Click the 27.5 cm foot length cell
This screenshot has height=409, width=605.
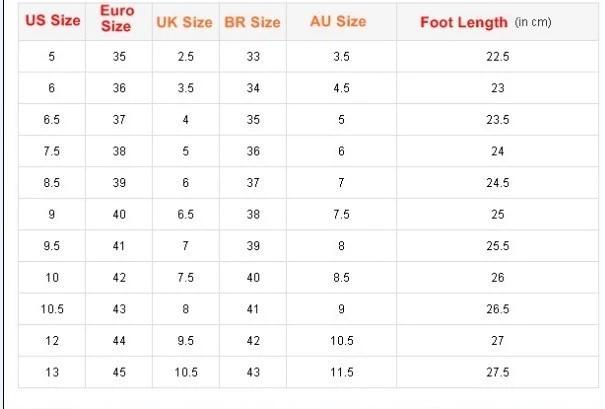click(497, 372)
